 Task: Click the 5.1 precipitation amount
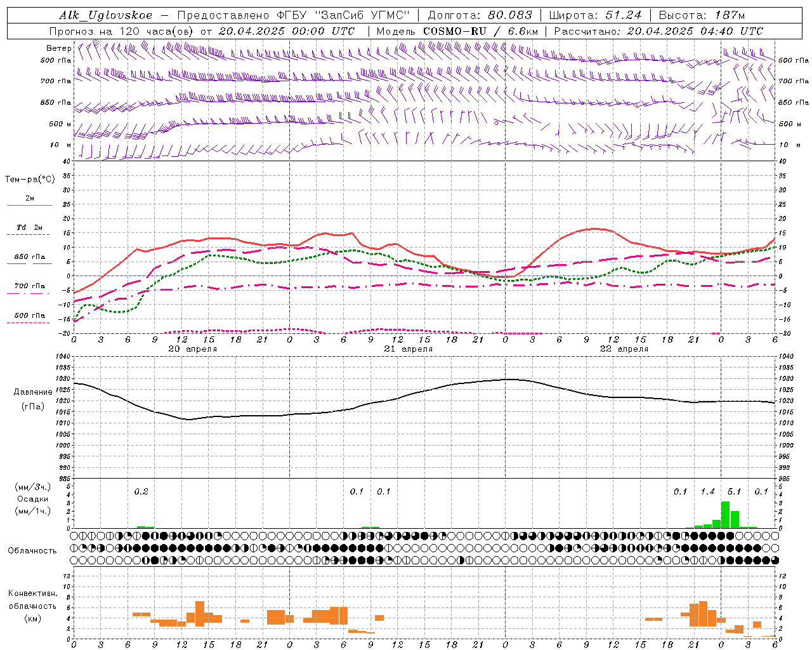(734, 491)
